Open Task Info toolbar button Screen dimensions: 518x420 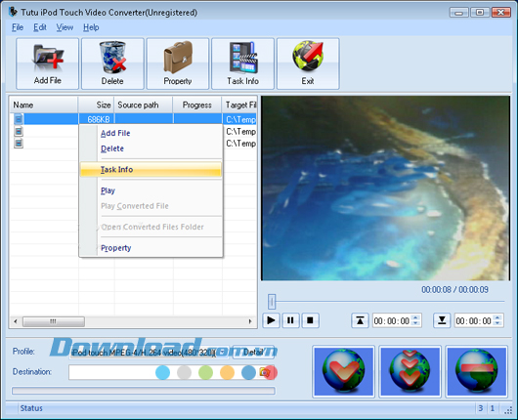[242, 63]
